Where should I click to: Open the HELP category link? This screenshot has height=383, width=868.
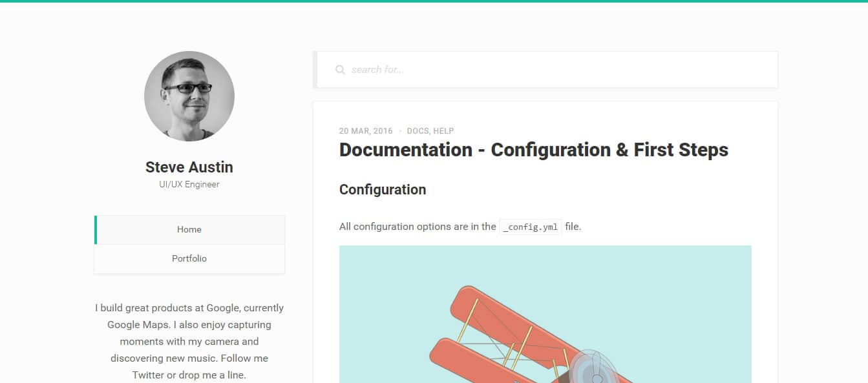point(443,131)
